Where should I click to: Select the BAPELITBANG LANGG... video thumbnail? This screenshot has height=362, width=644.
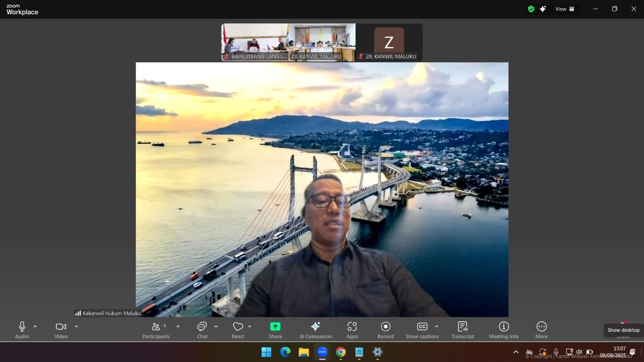click(255, 42)
